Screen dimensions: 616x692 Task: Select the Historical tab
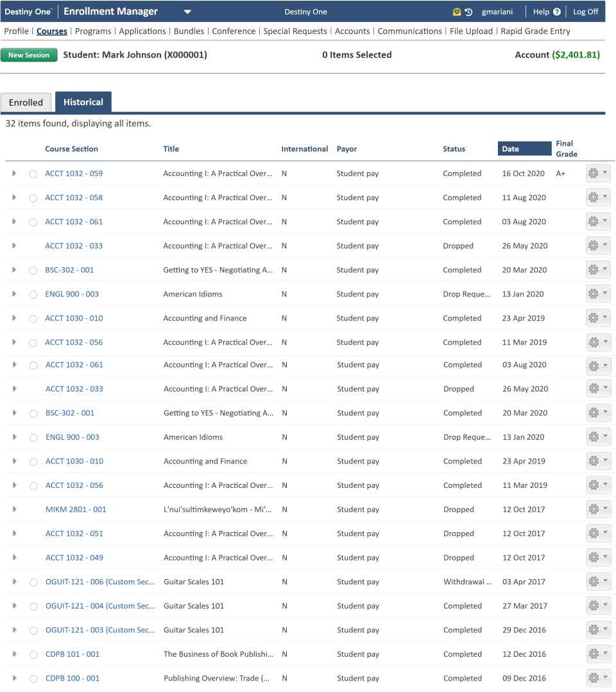click(x=83, y=102)
